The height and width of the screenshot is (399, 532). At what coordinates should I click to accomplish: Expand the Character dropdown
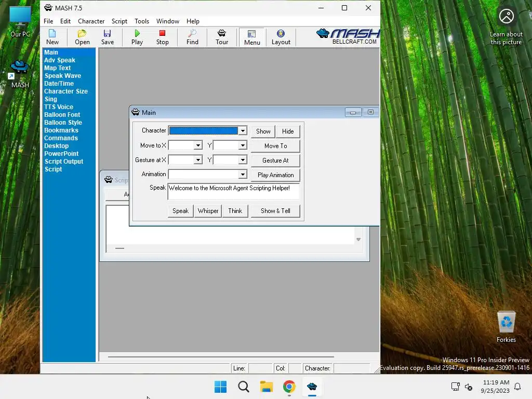click(243, 131)
